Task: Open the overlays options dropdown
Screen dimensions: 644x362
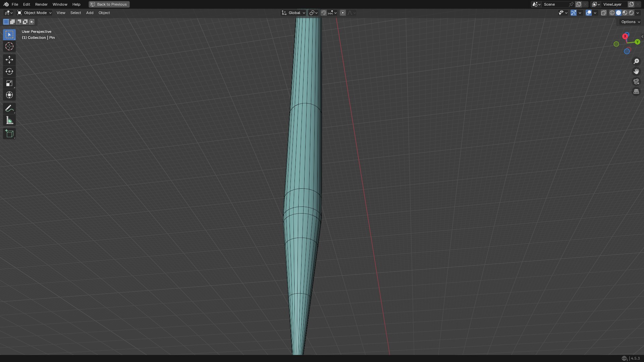Action: pyautogui.click(x=595, y=13)
